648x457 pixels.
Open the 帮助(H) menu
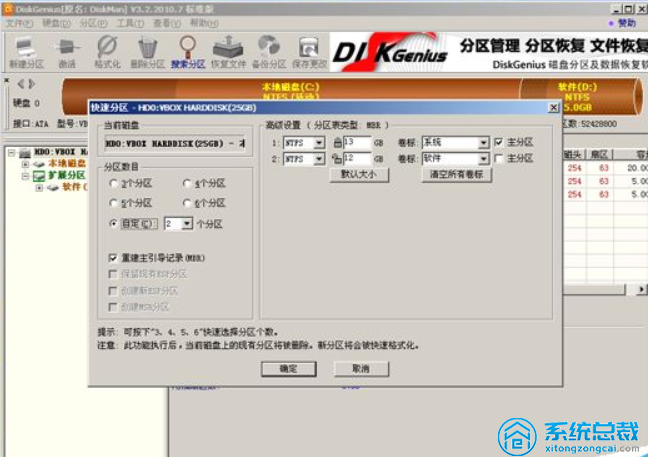204,23
